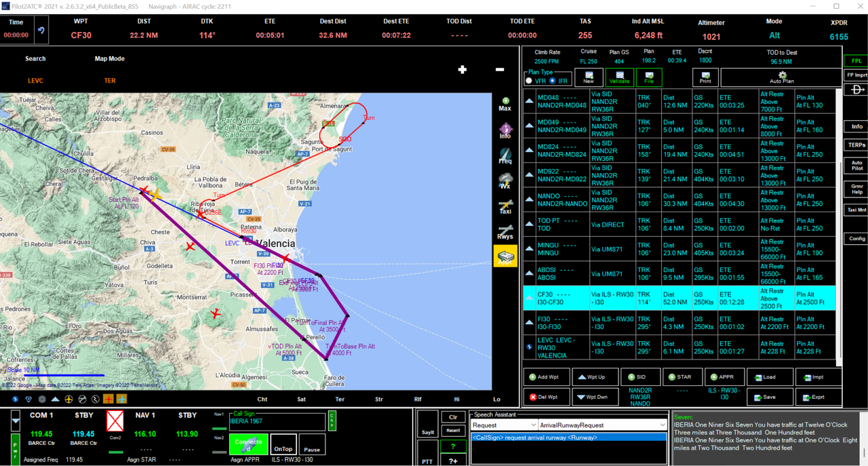
Task: Zoom in the map with the plus icon
Action: (x=462, y=69)
